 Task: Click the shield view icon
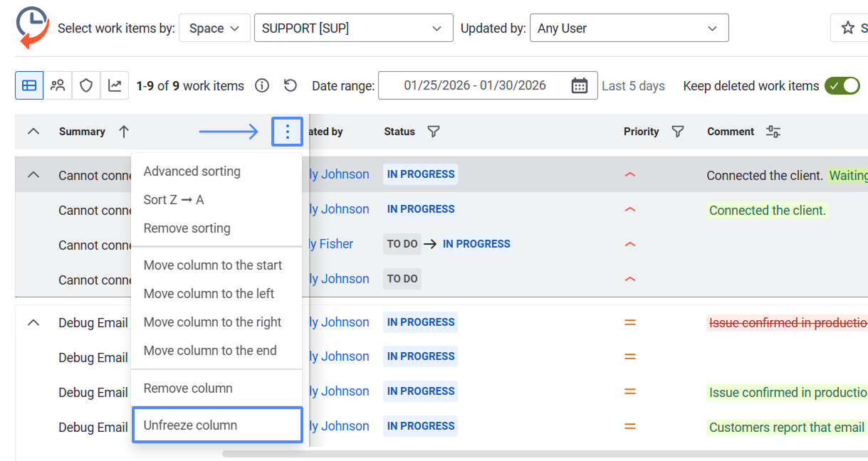pos(86,85)
